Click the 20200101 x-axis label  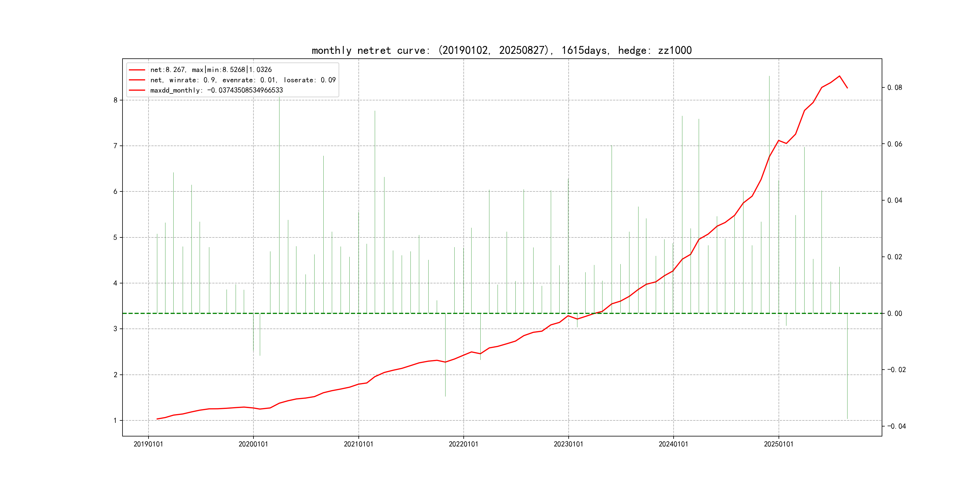click(x=253, y=444)
